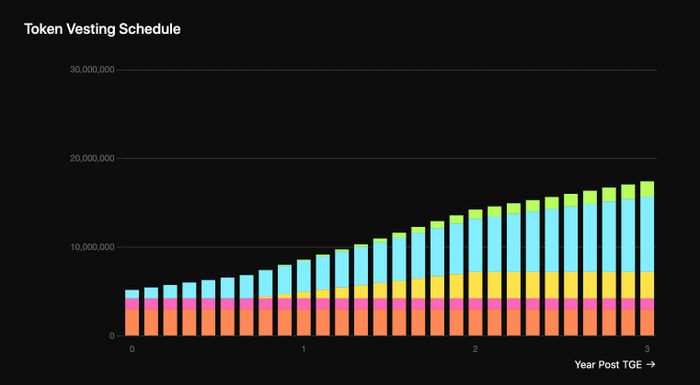The height and width of the screenshot is (385, 700).
Task: Click x-axis tick label 0
Action: [x=132, y=349]
